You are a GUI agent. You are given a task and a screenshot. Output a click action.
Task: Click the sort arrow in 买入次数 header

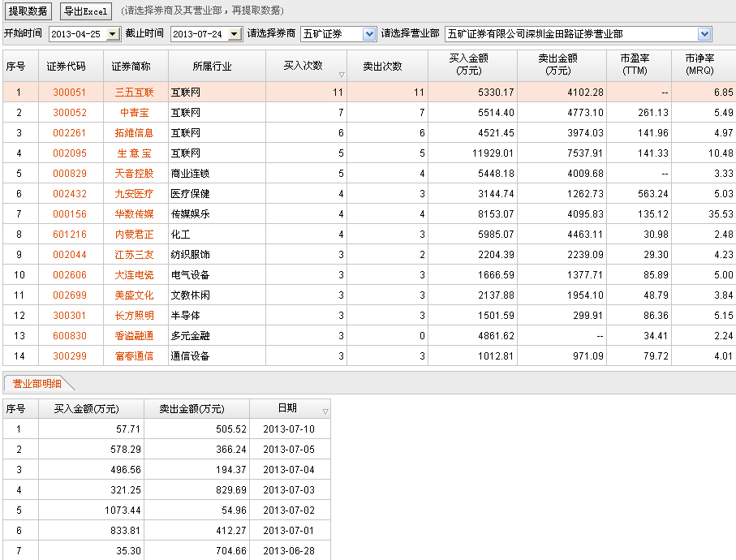[341, 74]
